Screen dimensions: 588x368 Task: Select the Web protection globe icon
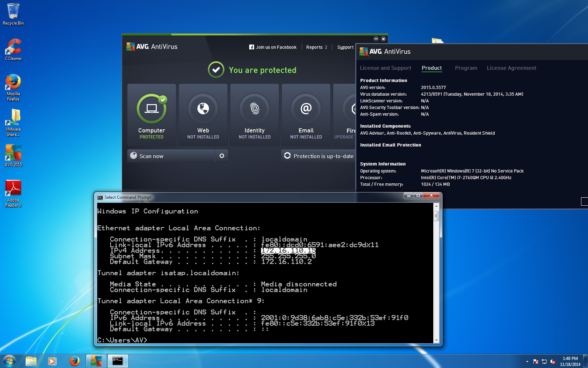point(203,109)
